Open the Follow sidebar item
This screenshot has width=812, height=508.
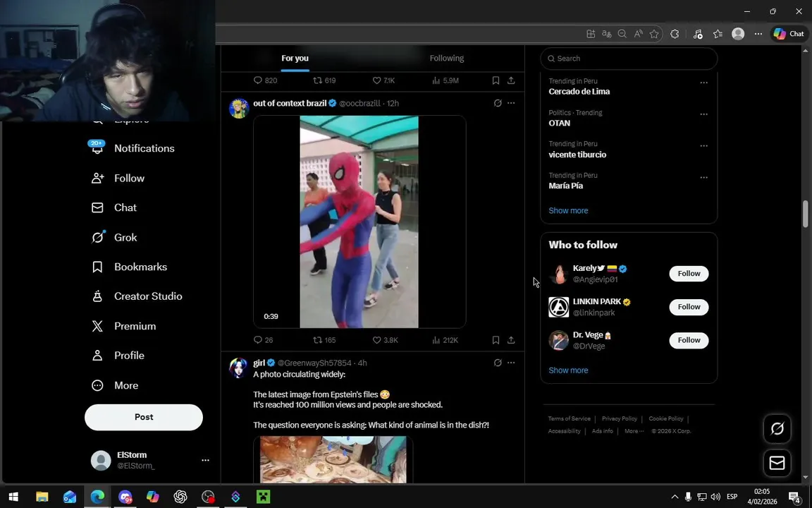coord(118,179)
